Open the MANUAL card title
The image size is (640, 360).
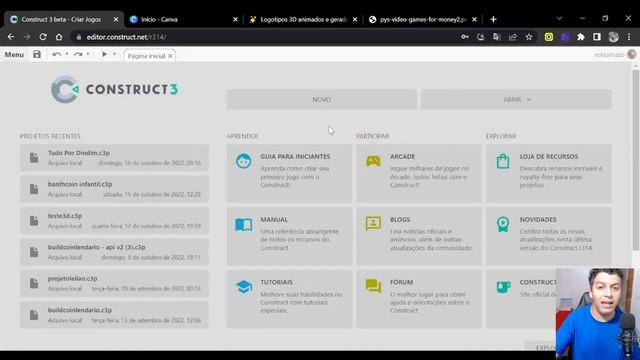point(274,219)
